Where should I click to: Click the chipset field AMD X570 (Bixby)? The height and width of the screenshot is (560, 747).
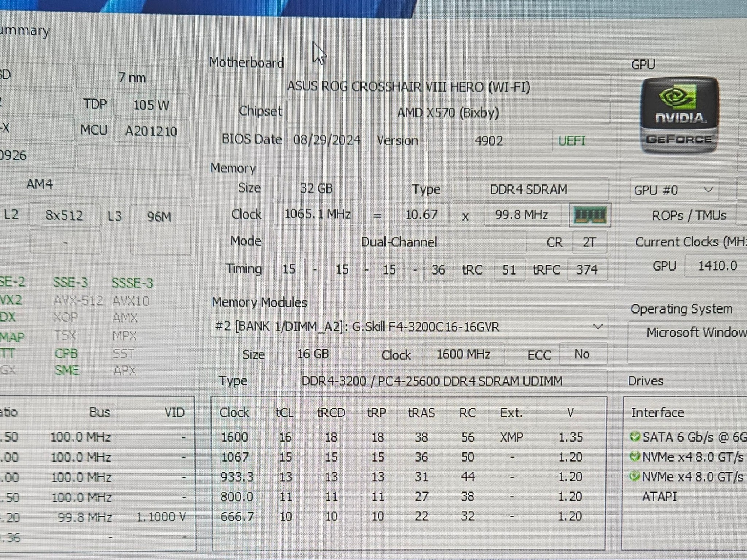click(448, 113)
